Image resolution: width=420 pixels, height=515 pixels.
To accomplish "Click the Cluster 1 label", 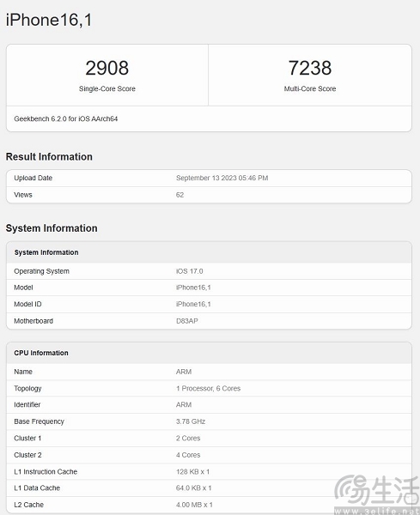I will coord(27,439).
